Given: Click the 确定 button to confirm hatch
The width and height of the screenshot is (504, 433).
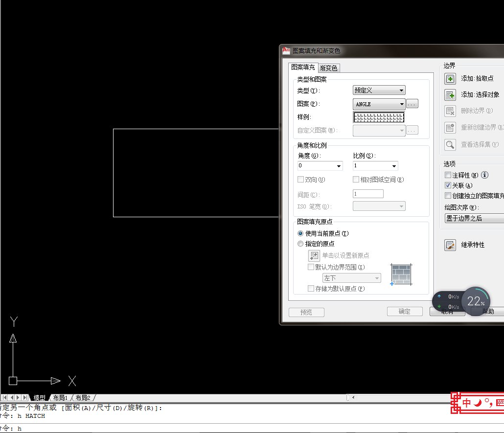Looking at the screenshot, I should pos(405,312).
